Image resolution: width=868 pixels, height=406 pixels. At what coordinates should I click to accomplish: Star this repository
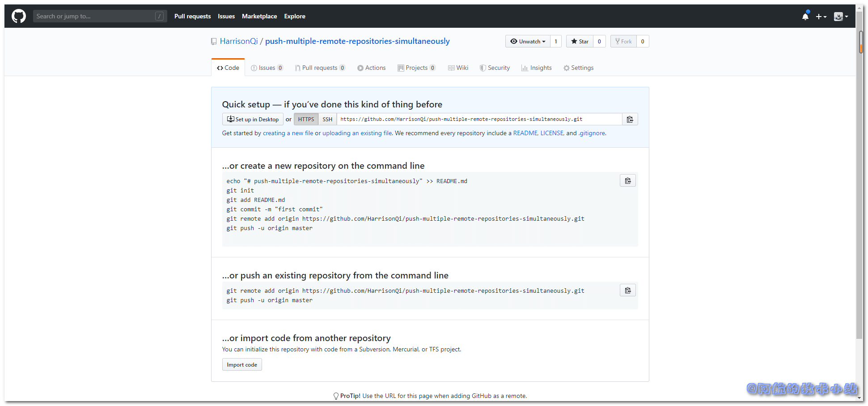tap(580, 42)
